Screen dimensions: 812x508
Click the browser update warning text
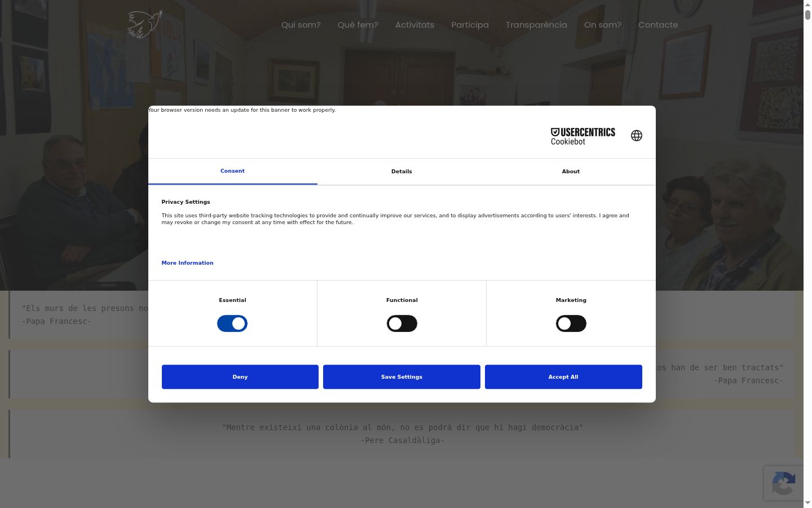pyautogui.click(x=242, y=110)
